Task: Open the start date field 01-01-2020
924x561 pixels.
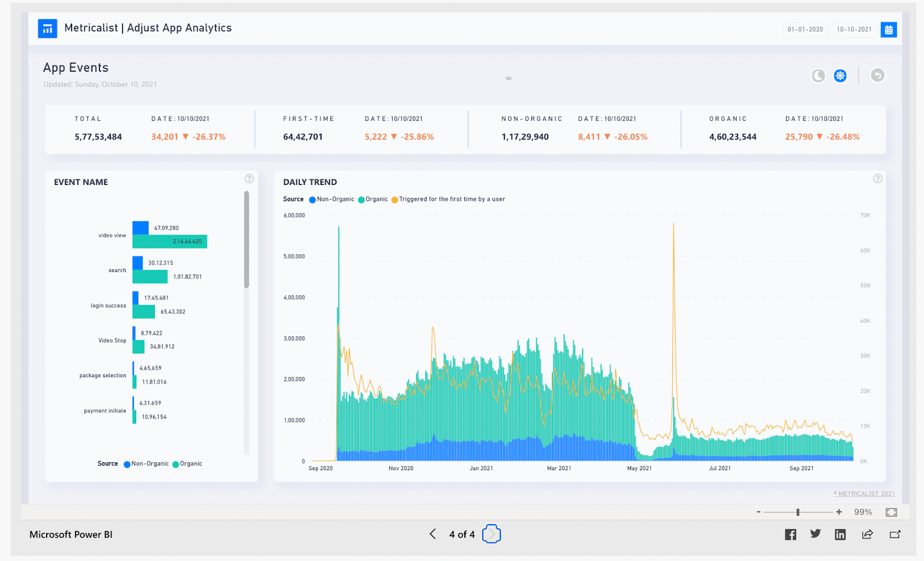Action: click(805, 29)
